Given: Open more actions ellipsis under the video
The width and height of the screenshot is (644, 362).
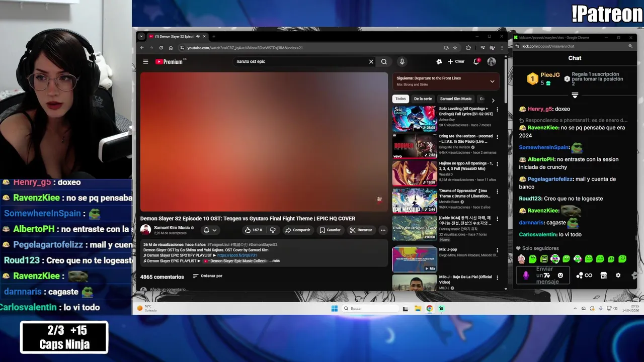Looking at the screenshot, I should point(383,230).
